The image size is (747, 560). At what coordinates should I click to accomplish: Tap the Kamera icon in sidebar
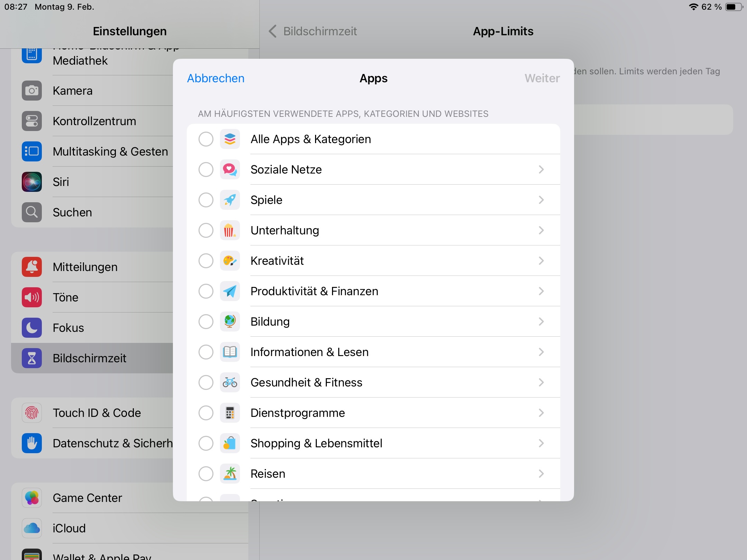point(32,91)
